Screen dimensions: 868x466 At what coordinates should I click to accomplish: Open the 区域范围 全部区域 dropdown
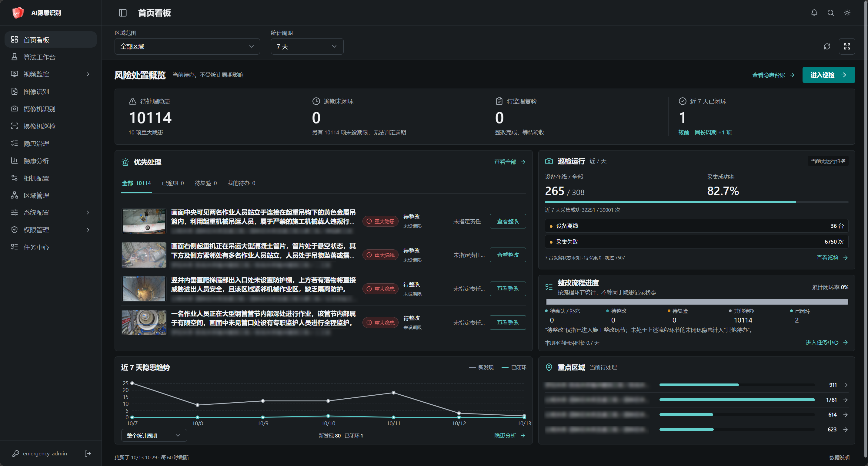[187, 46]
